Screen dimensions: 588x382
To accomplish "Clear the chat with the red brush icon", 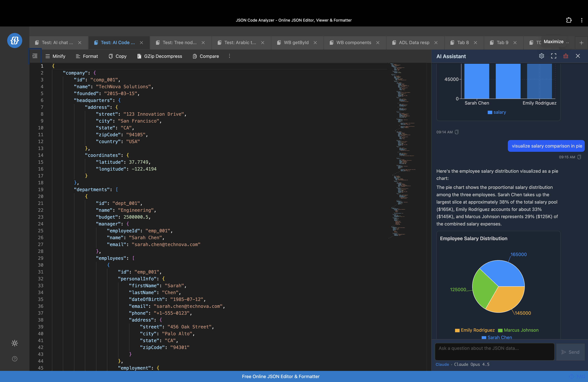I will [x=565, y=56].
